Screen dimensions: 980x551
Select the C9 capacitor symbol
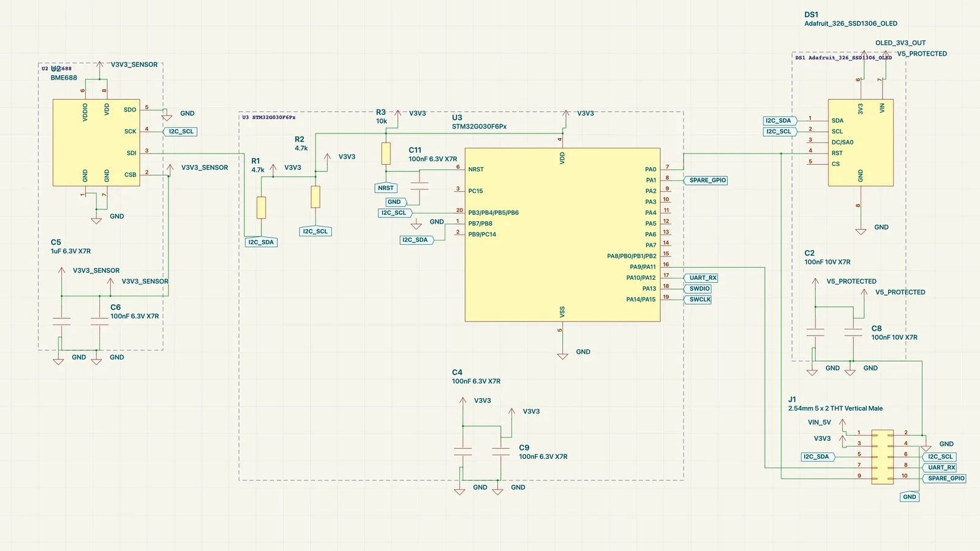coord(501,452)
